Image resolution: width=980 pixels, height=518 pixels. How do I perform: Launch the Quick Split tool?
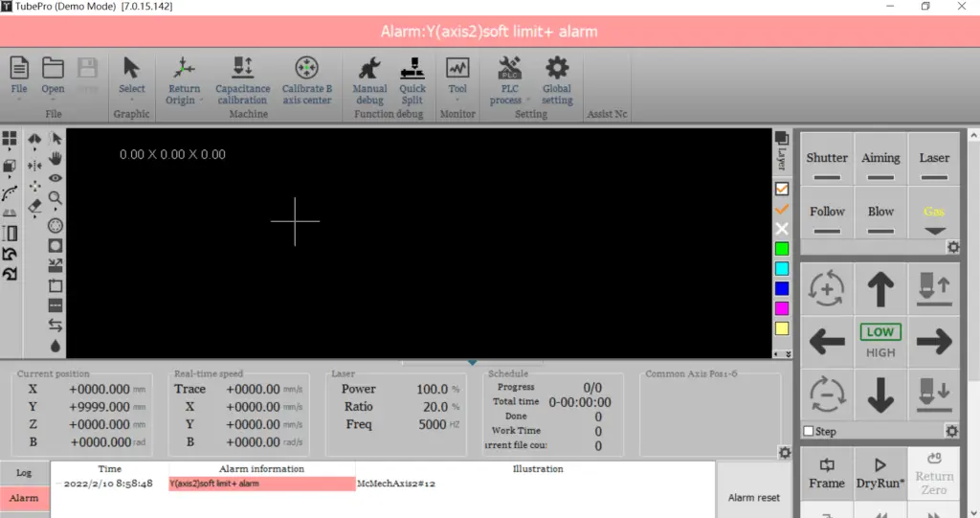point(412,79)
